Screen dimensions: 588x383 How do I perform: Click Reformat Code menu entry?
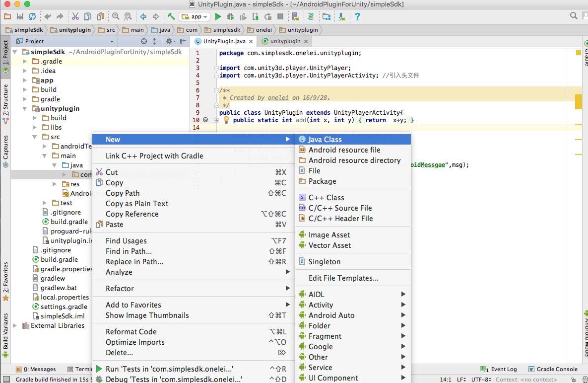click(x=194, y=331)
